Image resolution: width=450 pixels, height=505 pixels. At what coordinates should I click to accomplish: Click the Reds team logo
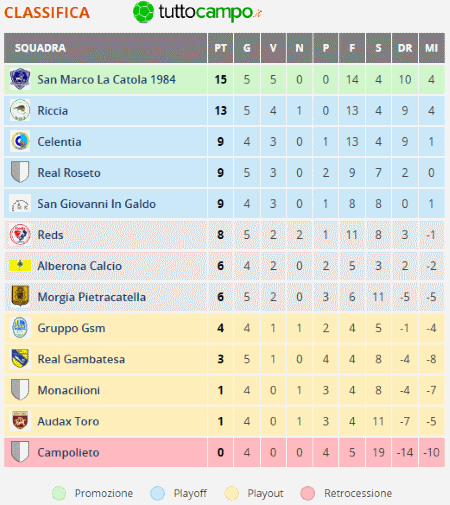pyautogui.click(x=20, y=234)
